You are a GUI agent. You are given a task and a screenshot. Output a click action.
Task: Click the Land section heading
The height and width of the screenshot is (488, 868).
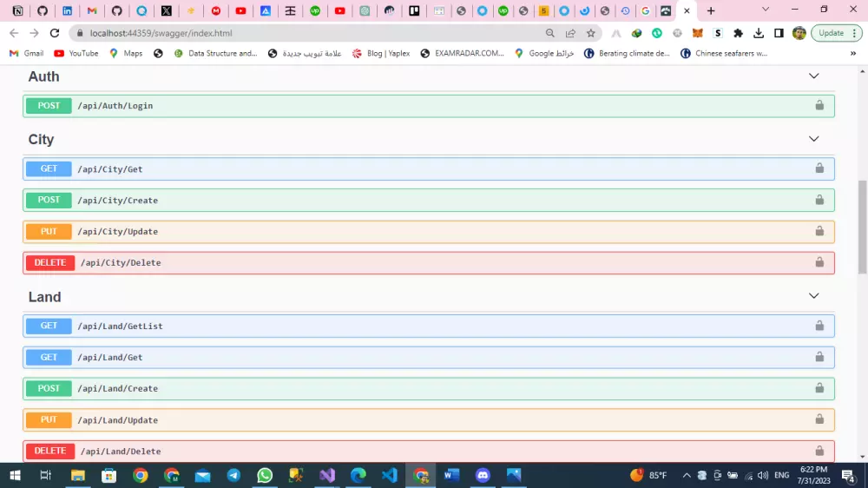[44, 297]
